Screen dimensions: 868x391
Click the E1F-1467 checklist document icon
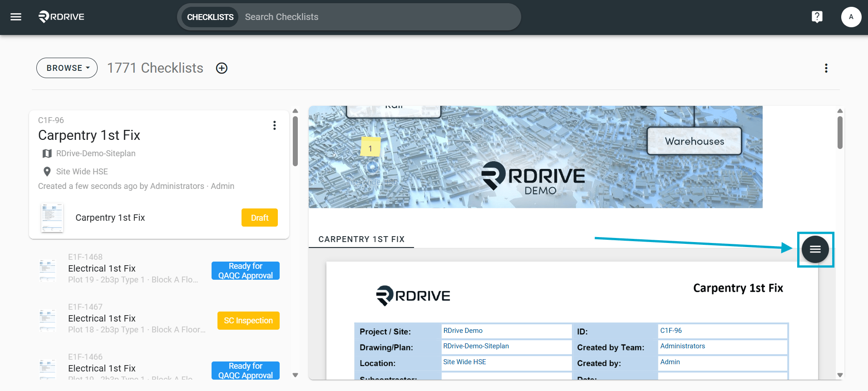(48, 321)
